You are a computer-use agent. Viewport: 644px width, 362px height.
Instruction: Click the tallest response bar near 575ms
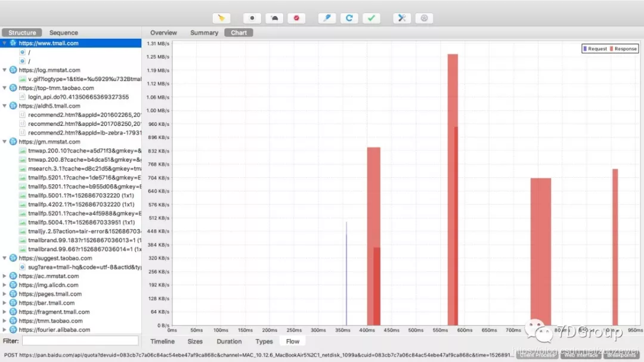tap(453, 190)
